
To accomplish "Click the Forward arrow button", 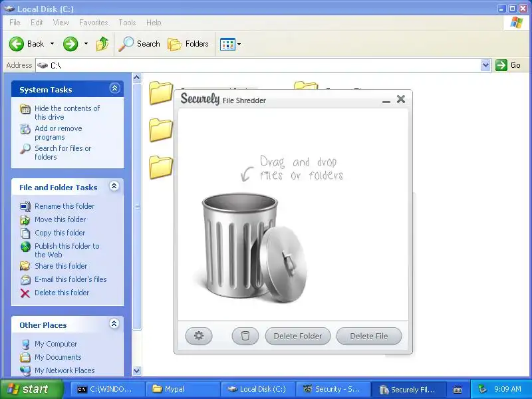I will (x=70, y=44).
